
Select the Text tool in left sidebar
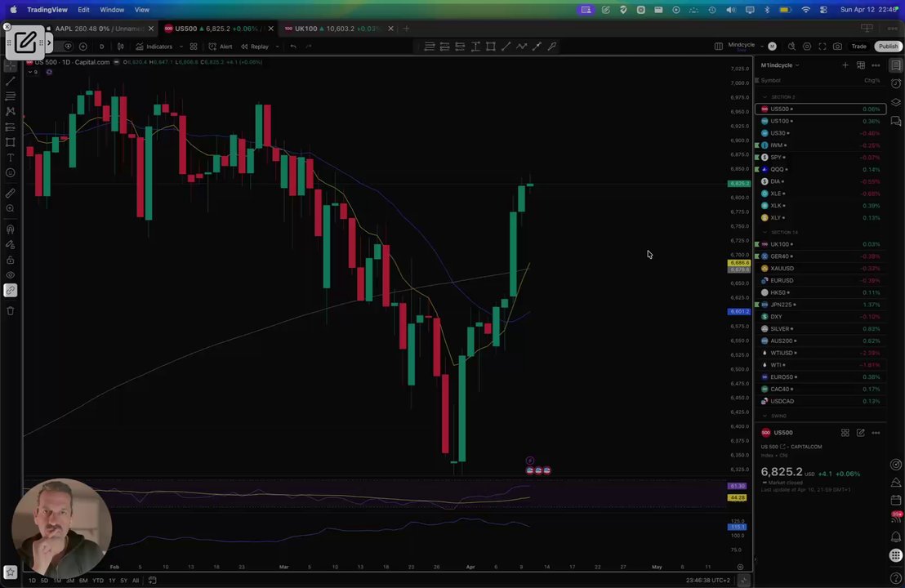pos(11,158)
